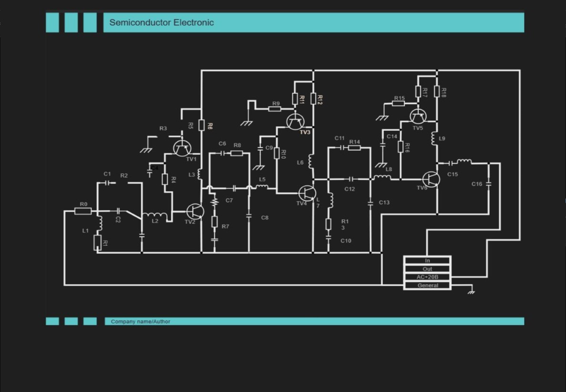Click the R13 resistor label
Image resolution: width=566 pixels, height=392 pixels.
(344, 224)
